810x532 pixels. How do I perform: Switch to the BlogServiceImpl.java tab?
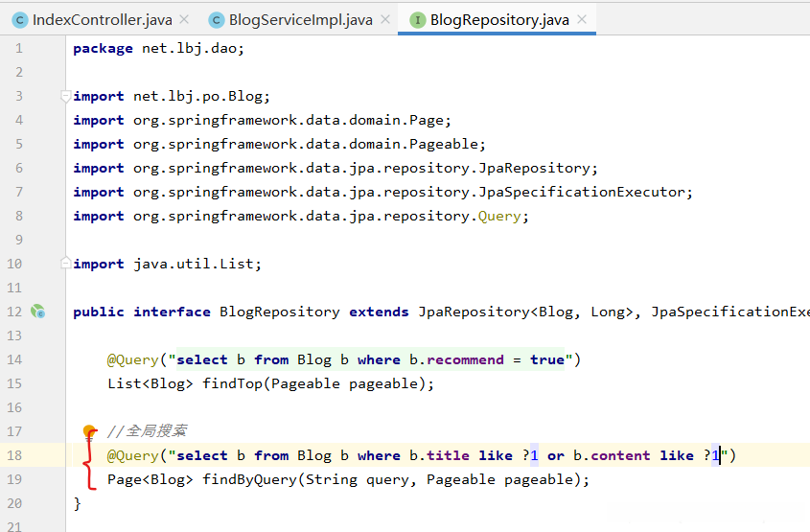[x=300, y=19]
